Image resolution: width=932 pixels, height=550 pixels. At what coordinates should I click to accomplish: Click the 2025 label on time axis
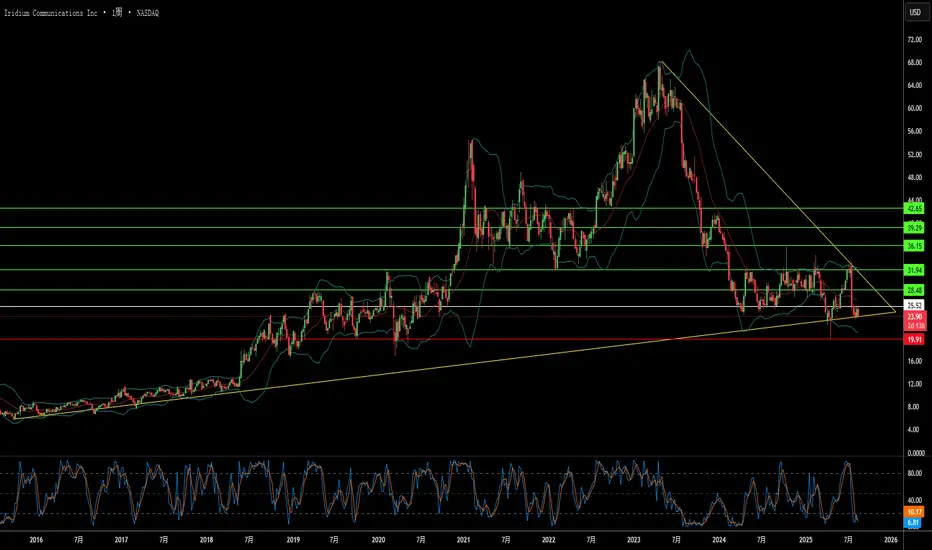click(805, 540)
